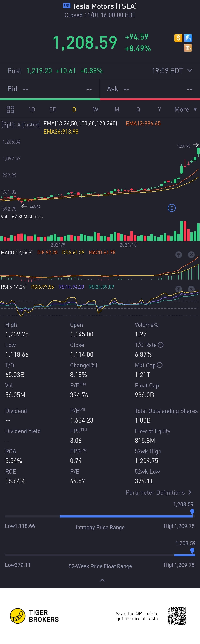Tap the RSI24:89.09 value
Viewport: 200px width, 644px height.
(101, 287)
